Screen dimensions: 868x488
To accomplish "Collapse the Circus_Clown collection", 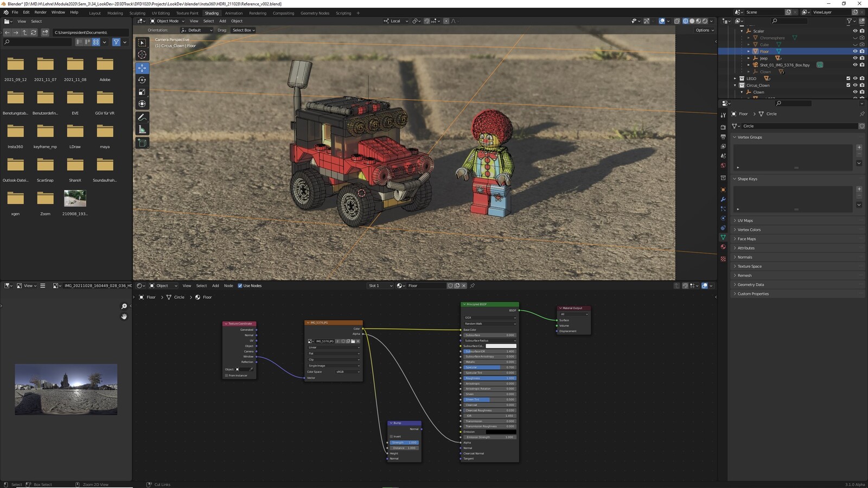I will tap(736, 85).
